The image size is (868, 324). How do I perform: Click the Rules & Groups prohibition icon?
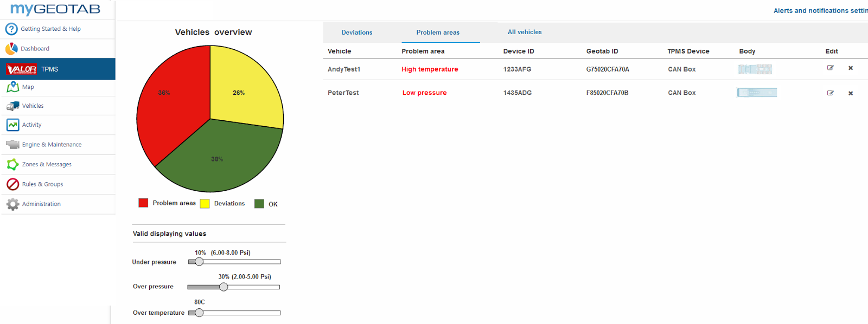tap(13, 184)
